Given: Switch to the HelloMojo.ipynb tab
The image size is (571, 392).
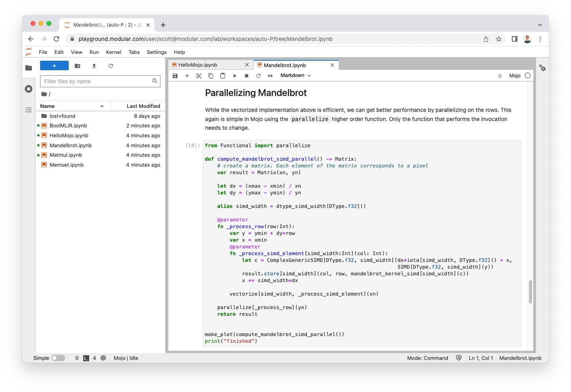Looking at the screenshot, I should (x=198, y=65).
